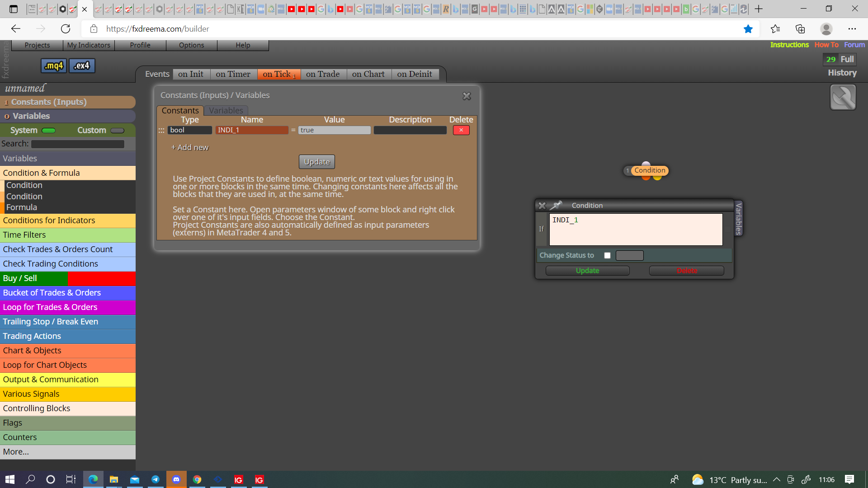Open Discord from the taskbar
The width and height of the screenshot is (868, 488).
point(176,479)
